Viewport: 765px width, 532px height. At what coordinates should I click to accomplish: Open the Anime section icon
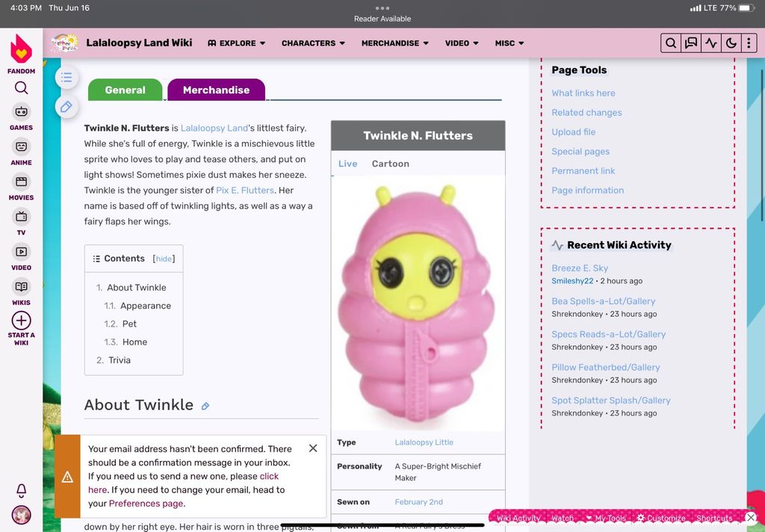point(22,147)
